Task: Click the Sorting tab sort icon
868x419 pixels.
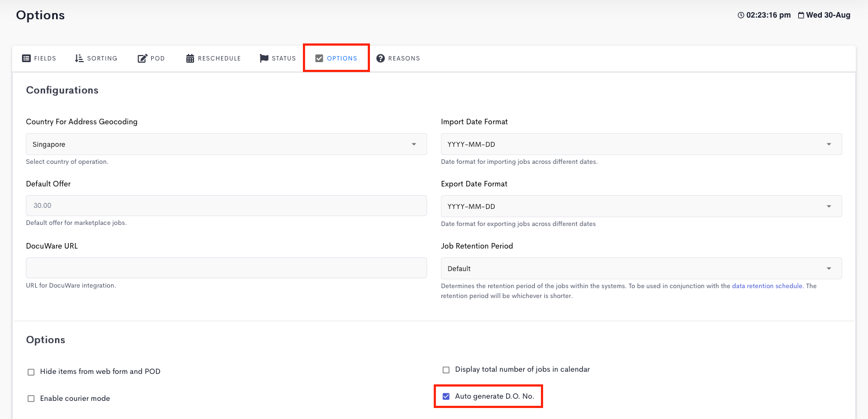Action: click(x=79, y=58)
